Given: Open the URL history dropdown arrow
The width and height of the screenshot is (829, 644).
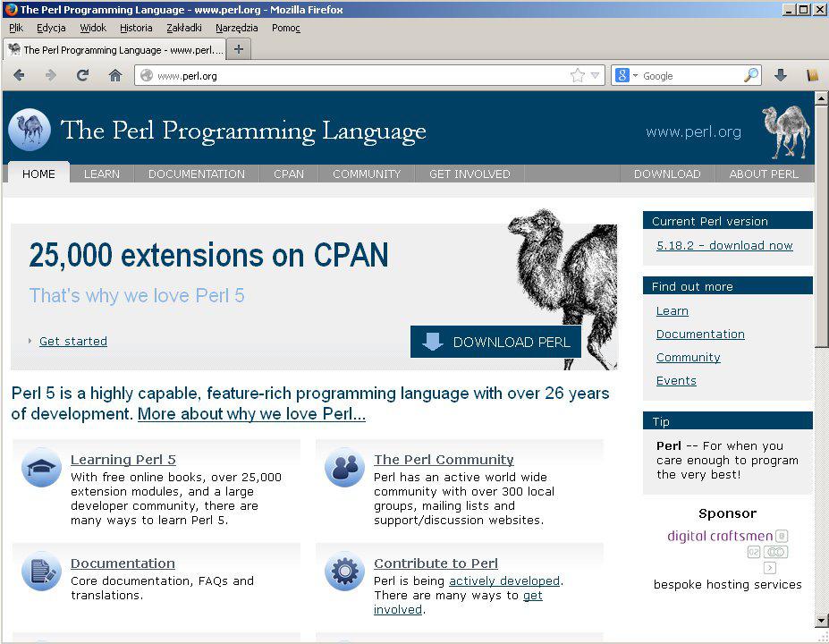Looking at the screenshot, I should pyautogui.click(x=595, y=76).
